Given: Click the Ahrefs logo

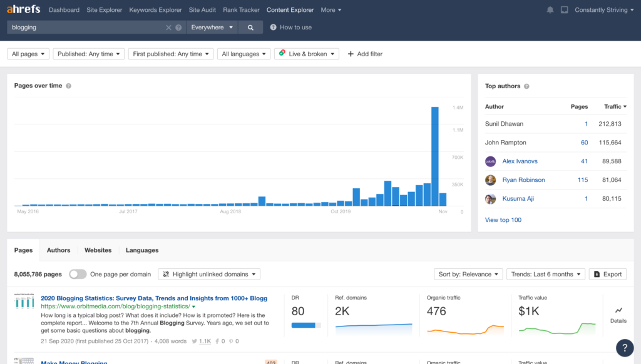Looking at the screenshot, I should pyautogui.click(x=24, y=10).
